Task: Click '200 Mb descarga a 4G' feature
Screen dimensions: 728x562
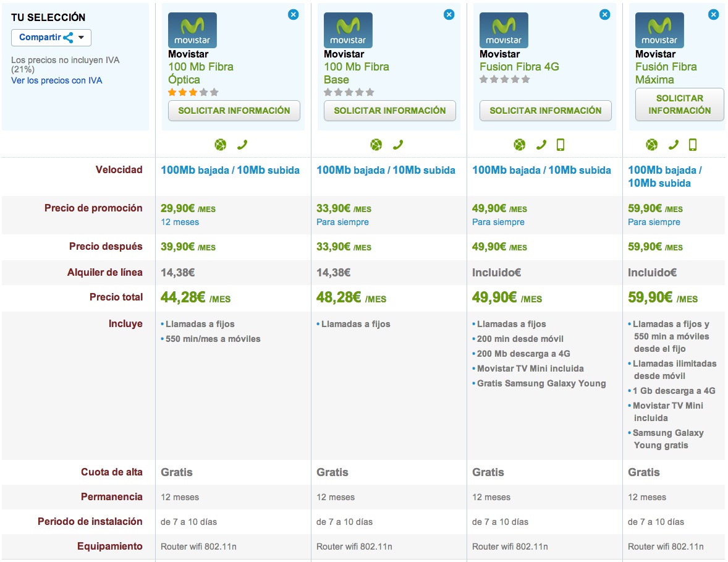Action: (523, 354)
